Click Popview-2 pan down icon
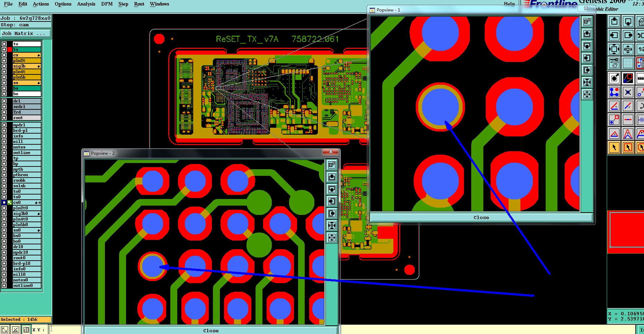 [332, 189]
